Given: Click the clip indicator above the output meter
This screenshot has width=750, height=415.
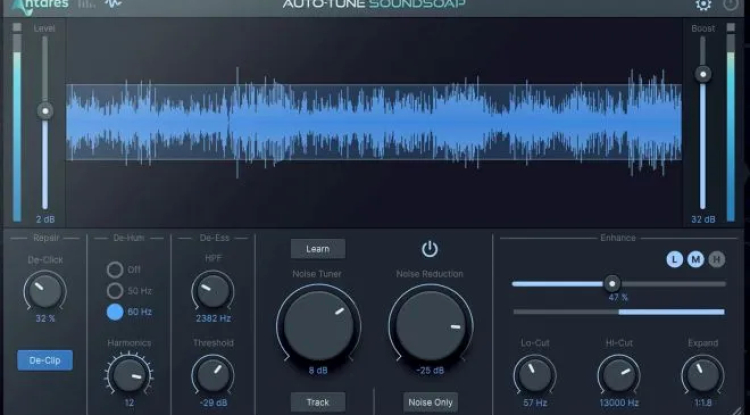Looking at the screenshot, I should tap(730, 27).
